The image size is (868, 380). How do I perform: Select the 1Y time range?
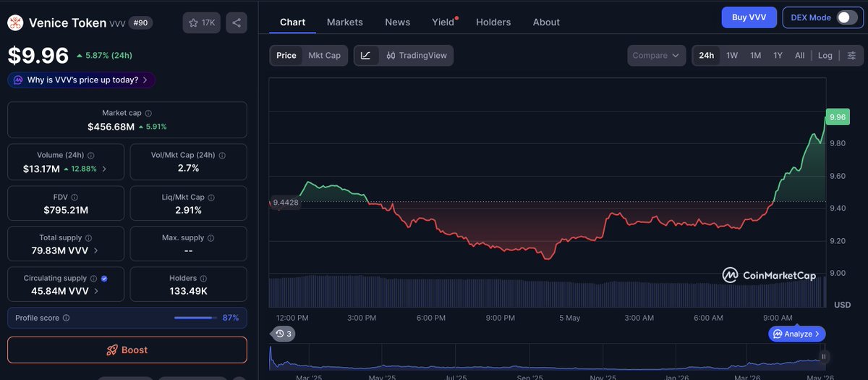778,56
